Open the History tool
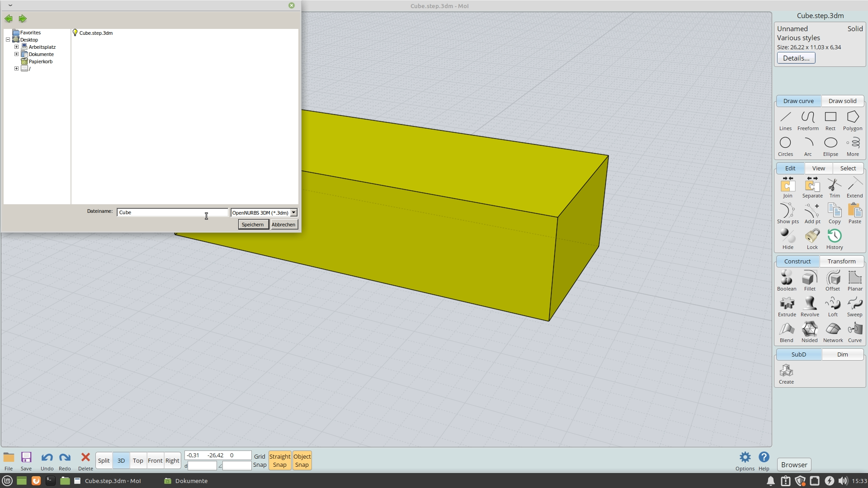The image size is (868, 488). 835,239
